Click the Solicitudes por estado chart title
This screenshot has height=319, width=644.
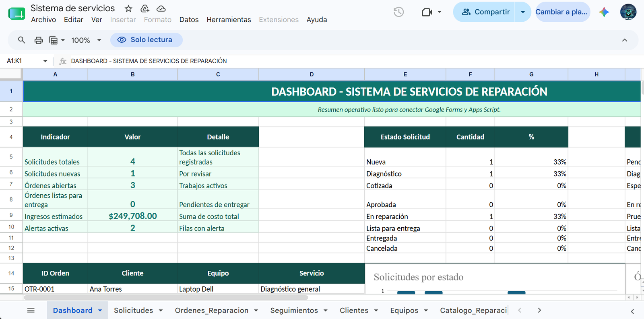pos(418,277)
